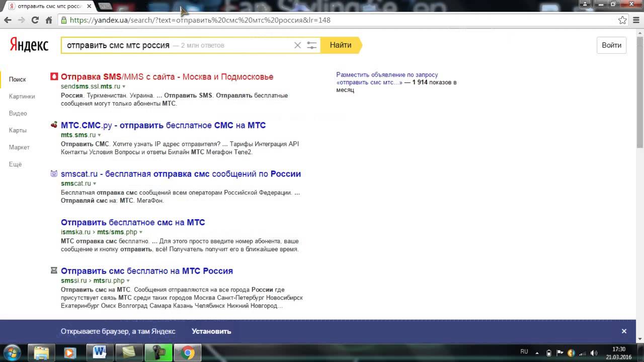Open Windows Explorer from taskbar
Screen dimensions: 644x362
[x=41, y=353]
